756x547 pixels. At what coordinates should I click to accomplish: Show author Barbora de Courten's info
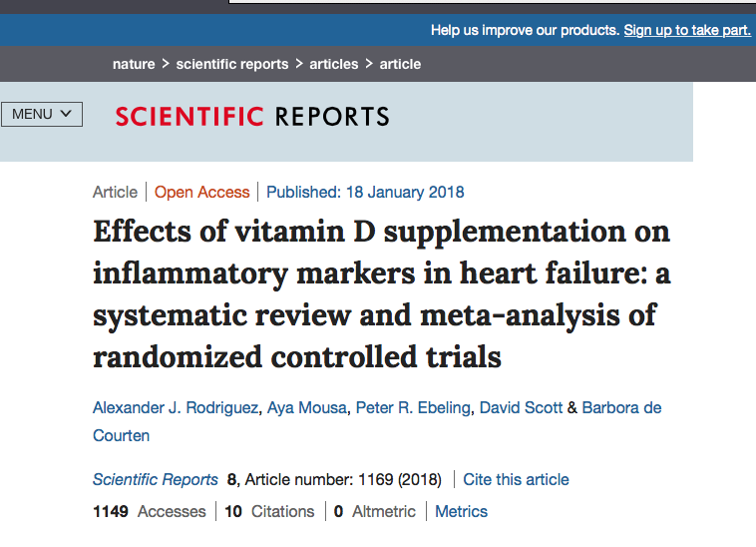coord(621,407)
